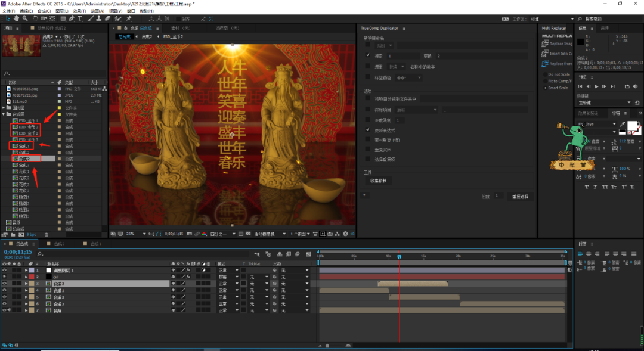This screenshot has height=351, width=644.
Task: Click the 替换 replace input field
Action: point(481,56)
